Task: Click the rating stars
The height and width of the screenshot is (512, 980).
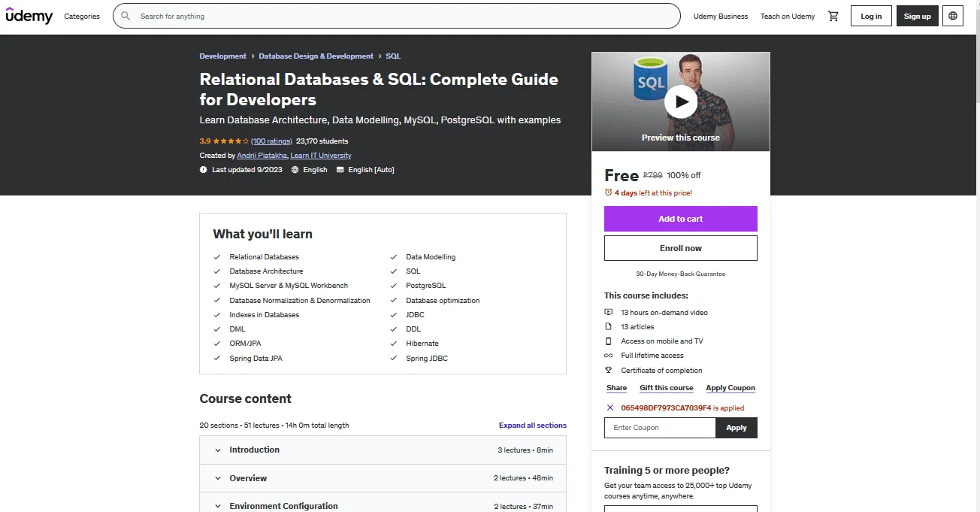Action: pos(230,141)
